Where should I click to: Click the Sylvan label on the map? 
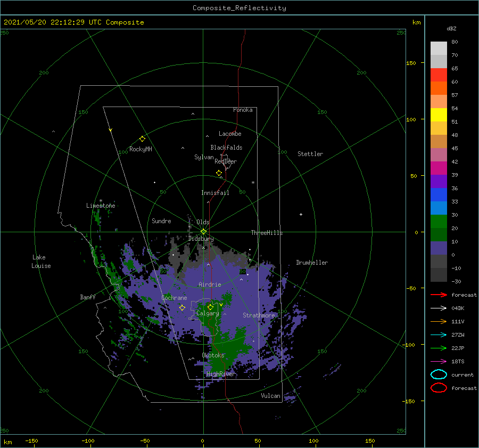pyautogui.click(x=204, y=157)
